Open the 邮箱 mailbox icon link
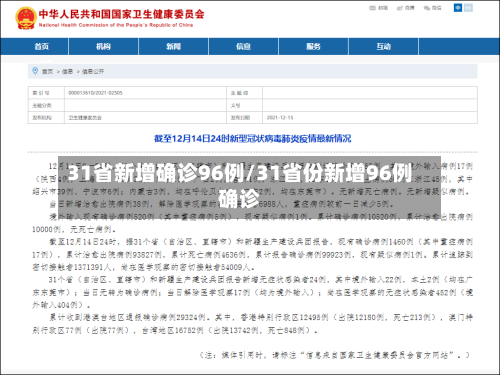The height and width of the screenshot is (375, 500). point(378,8)
